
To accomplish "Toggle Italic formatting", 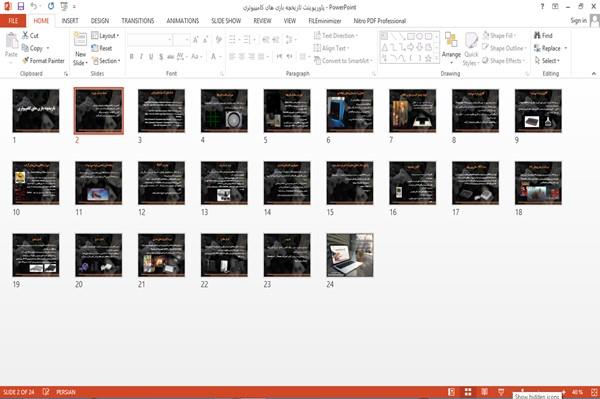I will point(141,57).
